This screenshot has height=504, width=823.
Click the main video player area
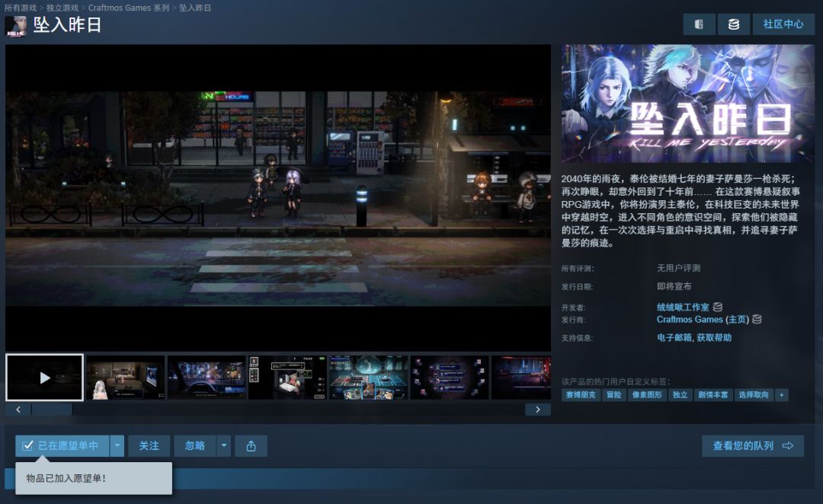[x=278, y=198]
